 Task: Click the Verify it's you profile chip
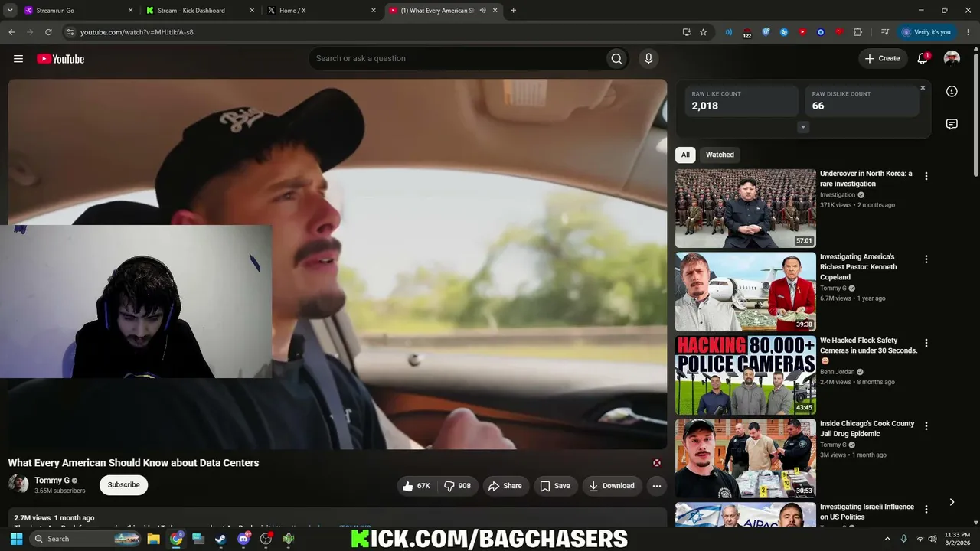(x=926, y=32)
